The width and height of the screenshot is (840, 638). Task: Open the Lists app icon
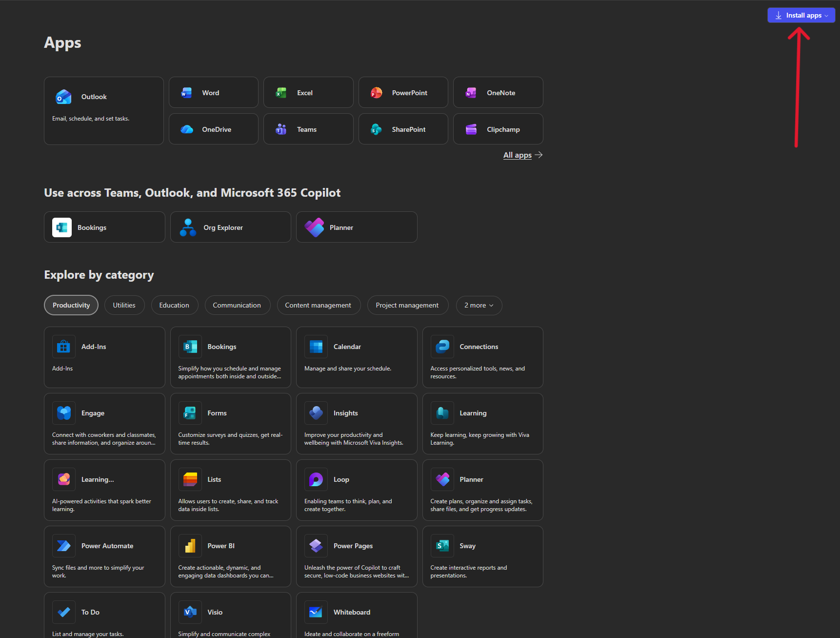point(190,479)
